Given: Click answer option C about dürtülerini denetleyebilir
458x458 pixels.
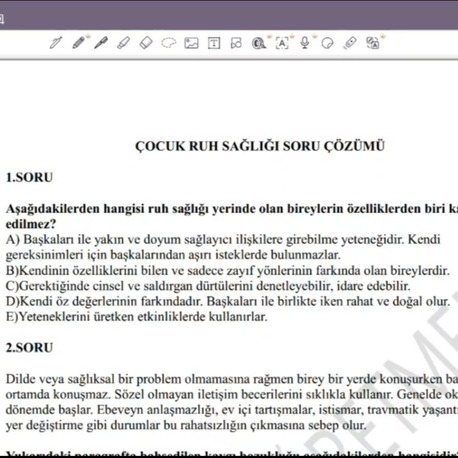Looking at the screenshot, I should (x=208, y=286).
